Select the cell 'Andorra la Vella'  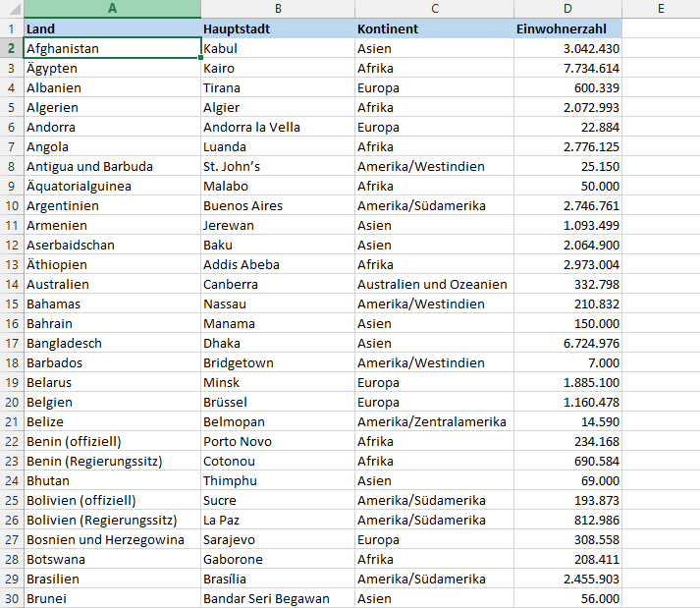[278, 127]
